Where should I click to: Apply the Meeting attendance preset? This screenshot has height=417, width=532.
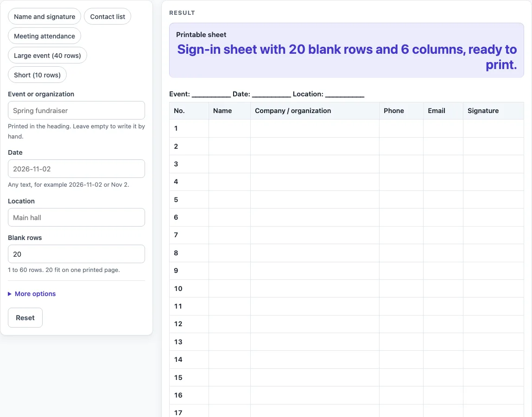coord(44,36)
